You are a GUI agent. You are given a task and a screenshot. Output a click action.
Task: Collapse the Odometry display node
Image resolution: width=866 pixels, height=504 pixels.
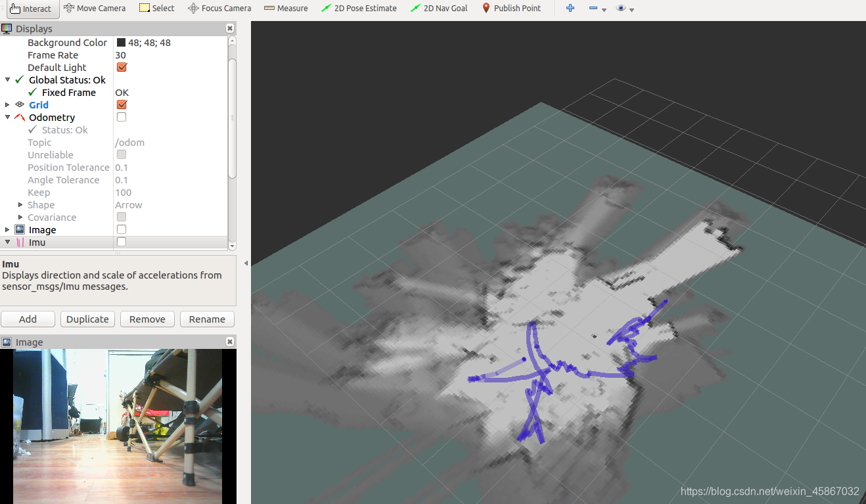tap(7, 117)
